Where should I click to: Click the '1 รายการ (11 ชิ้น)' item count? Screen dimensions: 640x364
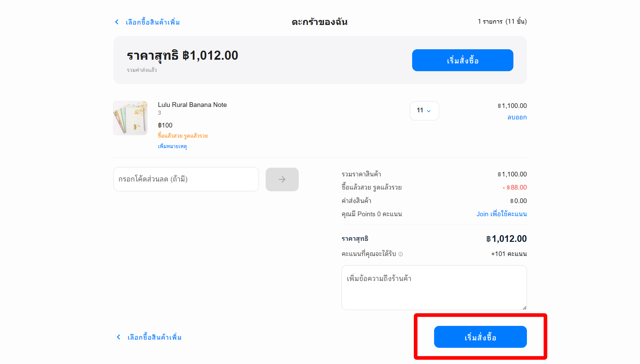point(502,22)
